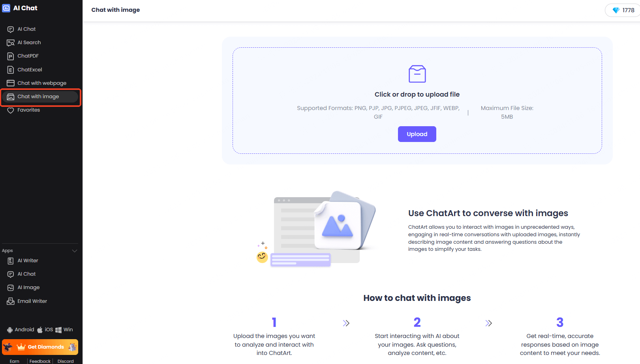The image size is (640, 364).
Task: Click the 'Supported Formats' text line
Action: (x=378, y=112)
